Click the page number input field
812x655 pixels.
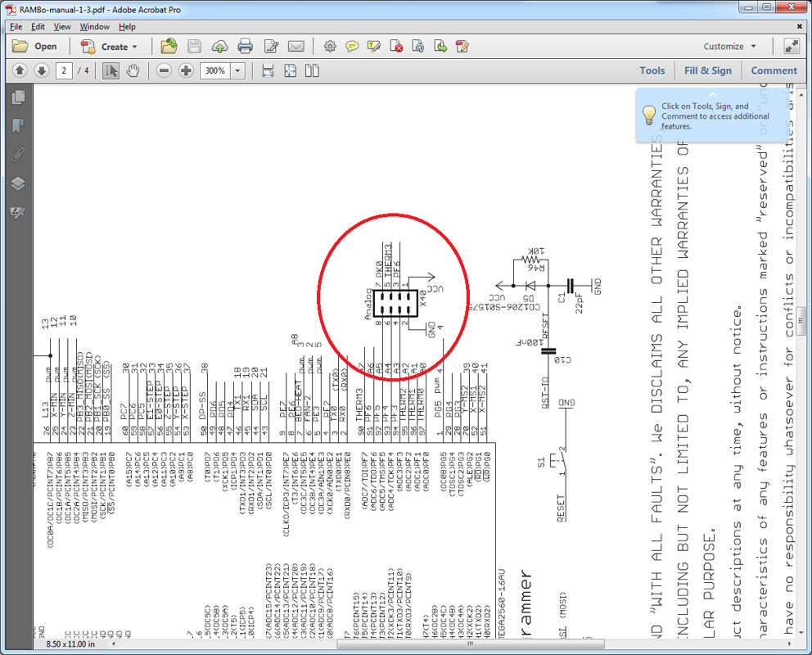(64, 71)
